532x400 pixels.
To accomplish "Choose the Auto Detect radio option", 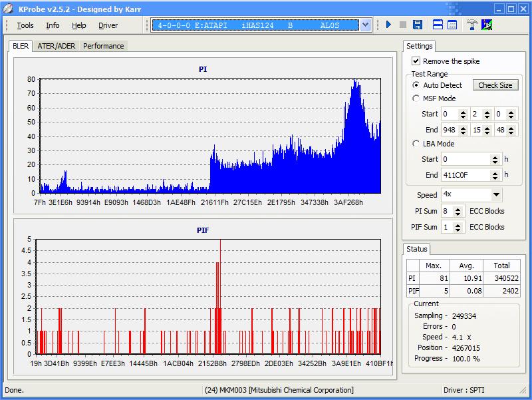I will [416, 85].
